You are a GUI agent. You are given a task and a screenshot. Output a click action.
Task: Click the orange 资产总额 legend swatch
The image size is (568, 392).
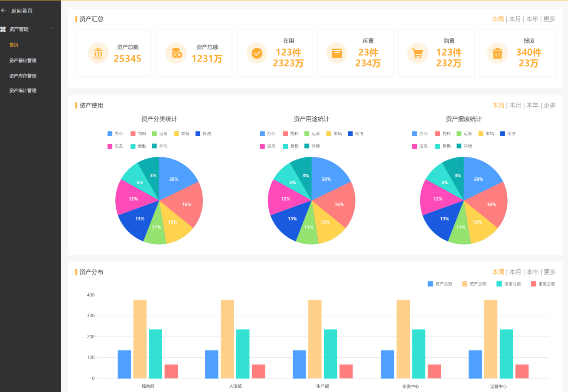[x=464, y=284]
